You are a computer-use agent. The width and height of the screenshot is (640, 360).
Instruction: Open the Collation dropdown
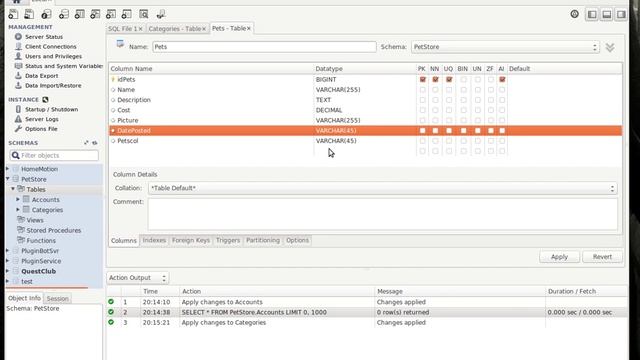[x=382, y=188]
